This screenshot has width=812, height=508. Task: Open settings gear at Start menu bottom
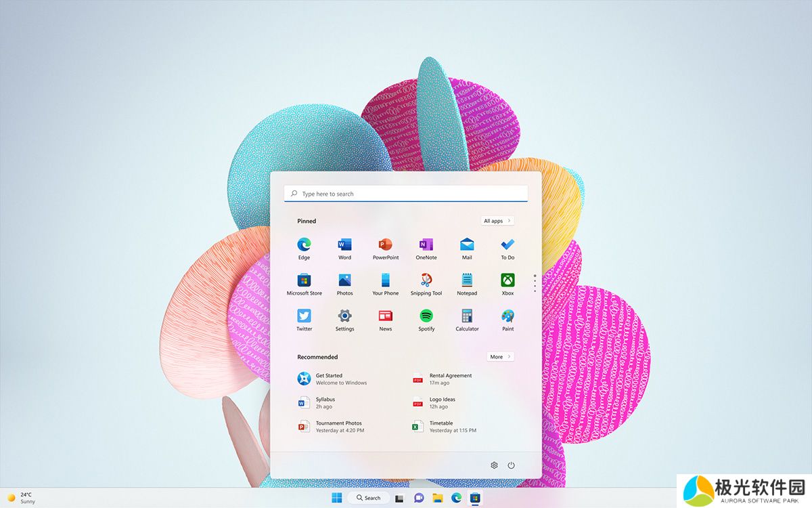[x=494, y=465]
